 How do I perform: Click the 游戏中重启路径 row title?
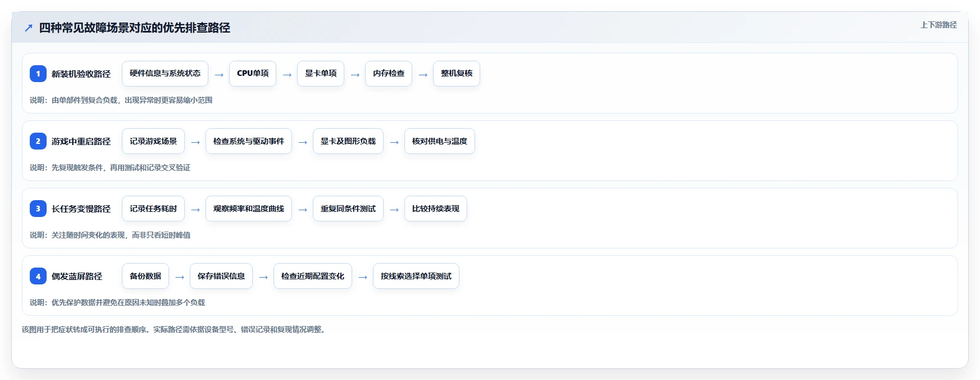[x=81, y=141]
